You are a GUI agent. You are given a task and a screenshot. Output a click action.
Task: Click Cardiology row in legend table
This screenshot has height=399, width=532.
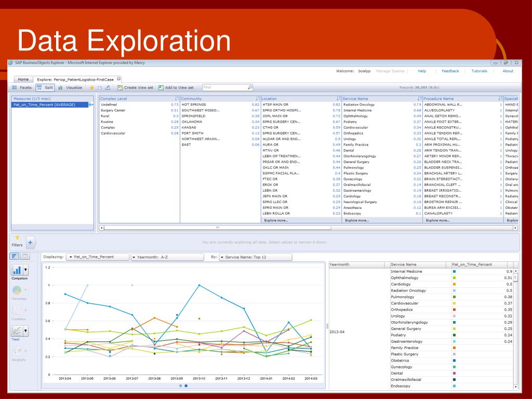pos(451,284)
